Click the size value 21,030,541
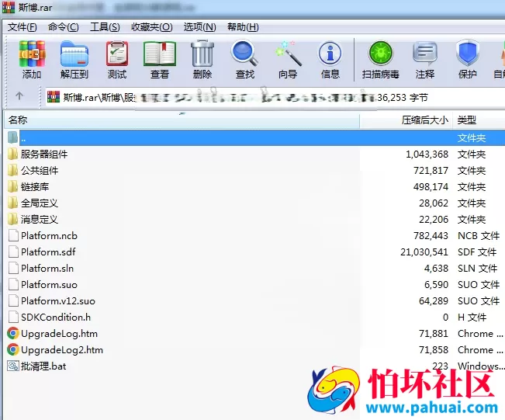The height and width of the screenshot is (420, 505). [424, 252]
